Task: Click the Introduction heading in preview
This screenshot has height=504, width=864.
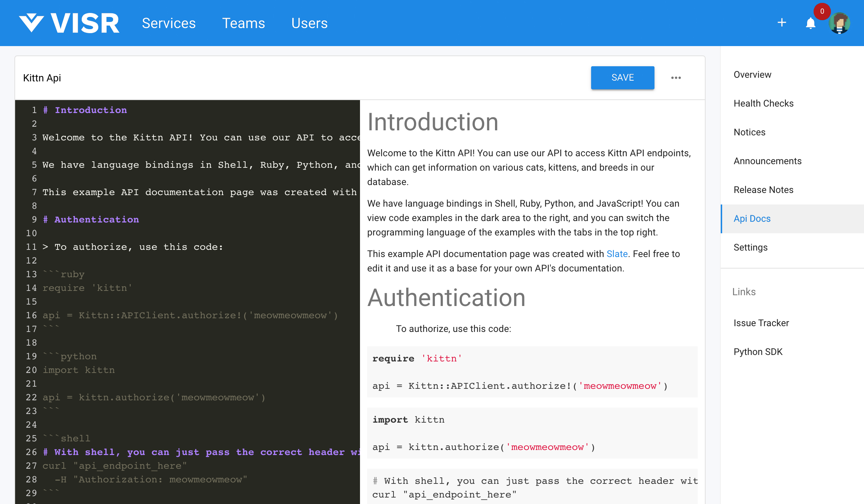Action: 433,122
